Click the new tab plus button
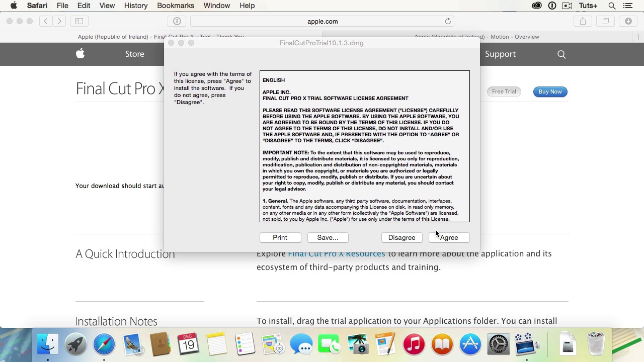644x362 pixels. 638,37
